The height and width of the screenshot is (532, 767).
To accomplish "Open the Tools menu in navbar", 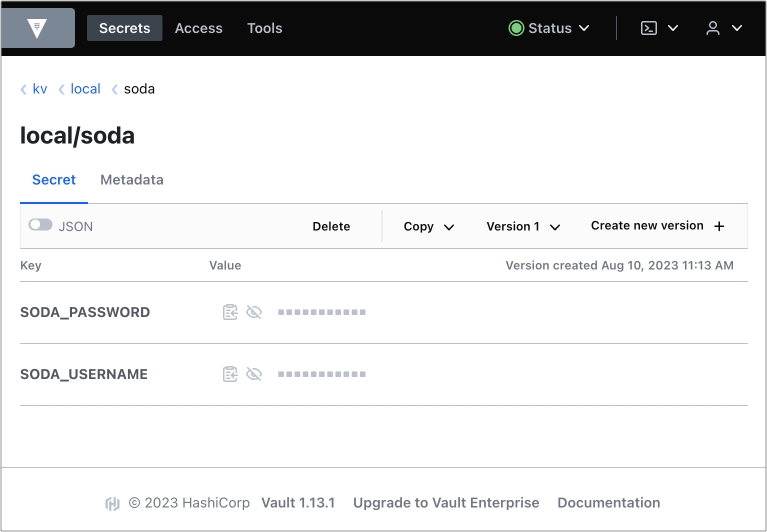I will [265, 28].
